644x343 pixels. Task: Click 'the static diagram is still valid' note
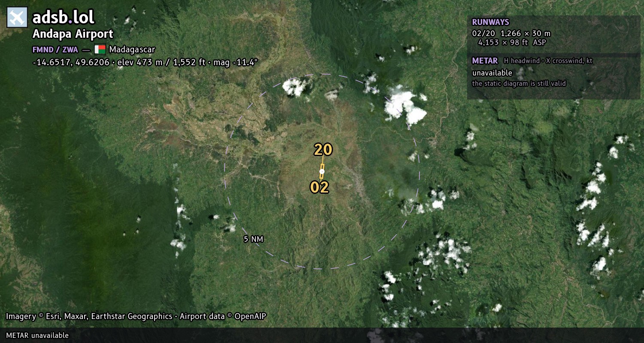click(x=519, y=84)
